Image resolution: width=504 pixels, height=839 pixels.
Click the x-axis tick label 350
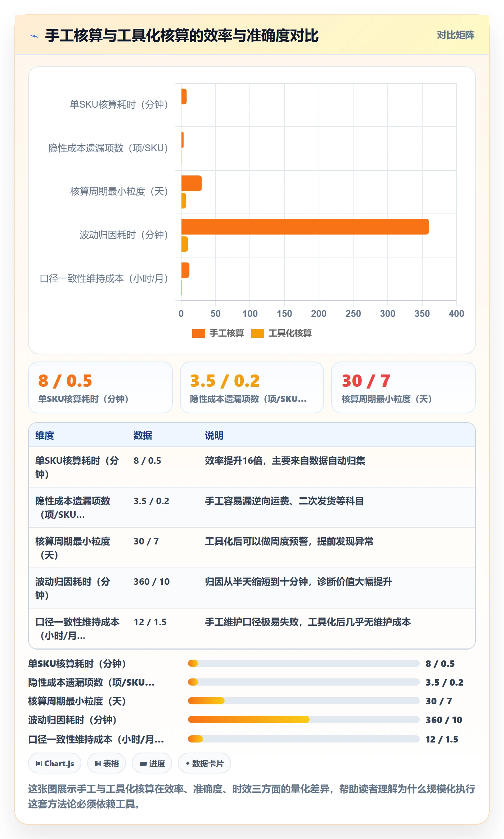pyautogui.click(x=422, y=314)
